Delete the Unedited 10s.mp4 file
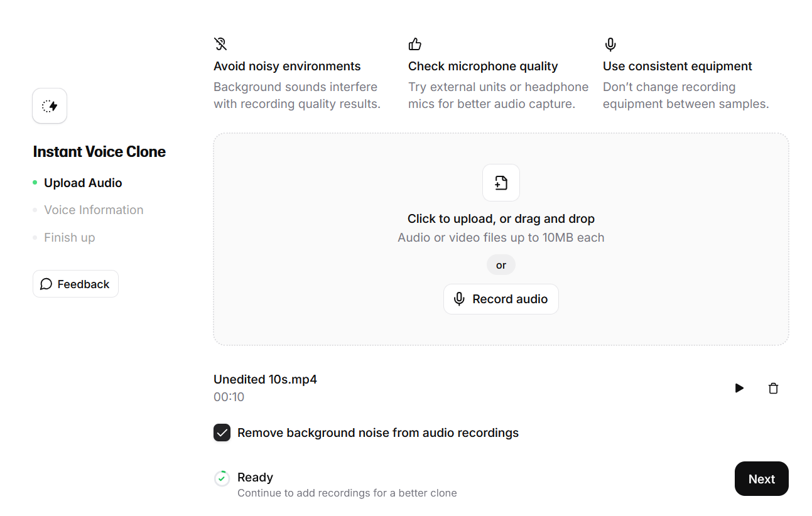 click(x=773, y=389)
